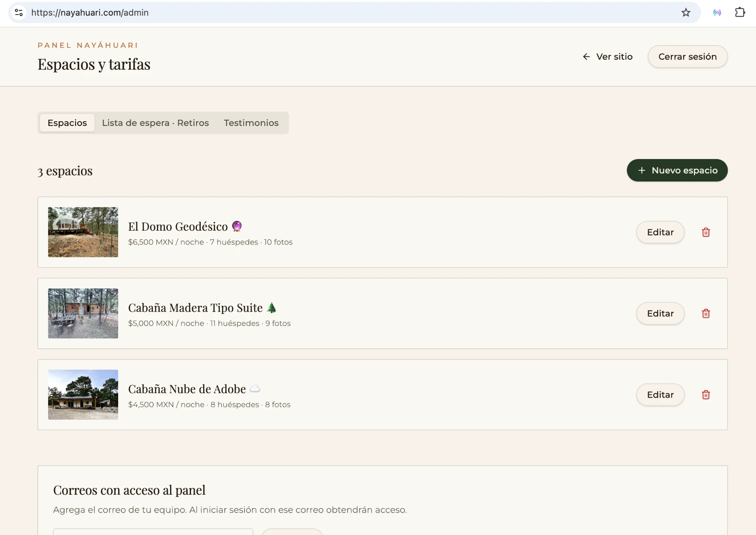Edit El Domo Geodésico space
This screenshot has width=756, height=535.
660,232
